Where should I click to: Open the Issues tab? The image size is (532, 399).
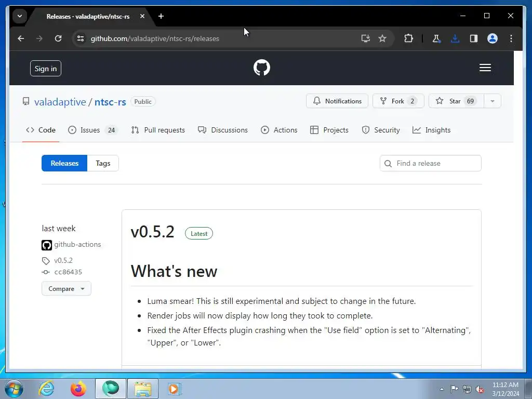[x=93, y=130]
